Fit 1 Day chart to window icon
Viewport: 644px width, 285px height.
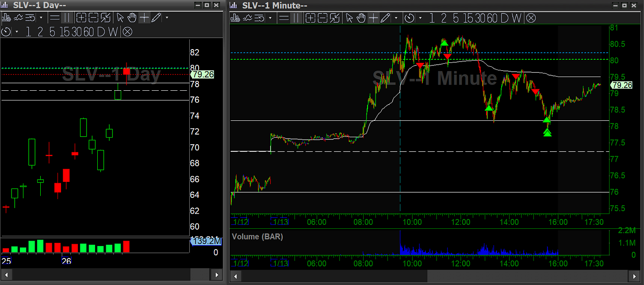click(105, 18)
